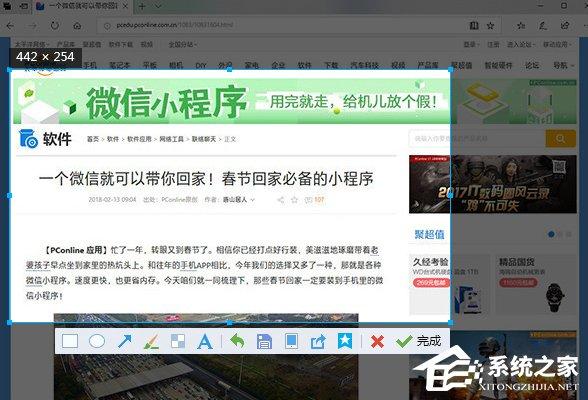
Task: Send screenshot to phone icon
Action: (291, 341)
